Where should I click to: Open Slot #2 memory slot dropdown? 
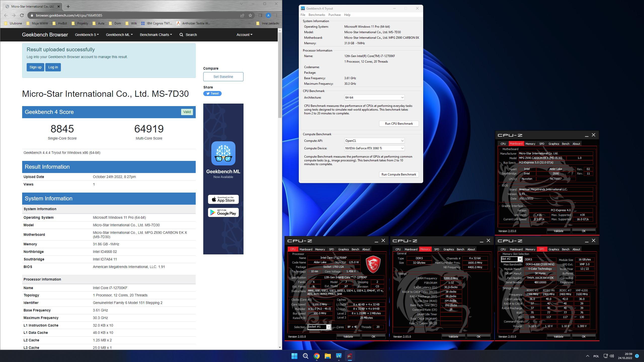tap(511, 259)
